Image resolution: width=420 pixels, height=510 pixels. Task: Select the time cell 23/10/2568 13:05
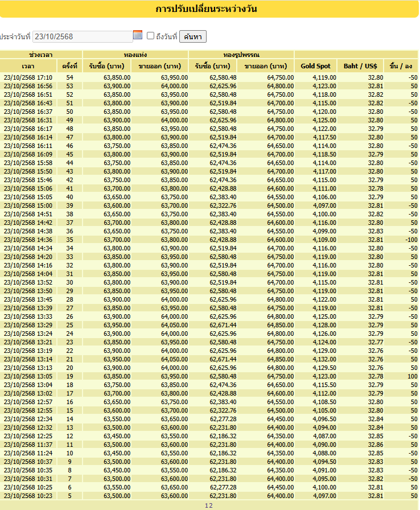tap(28, 376)
